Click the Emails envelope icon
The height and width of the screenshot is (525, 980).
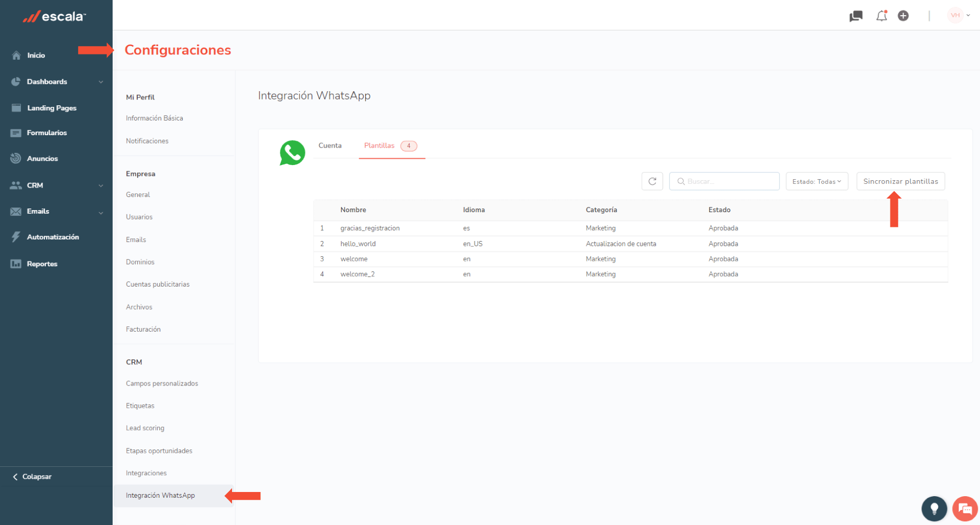[x=16, y=212]
